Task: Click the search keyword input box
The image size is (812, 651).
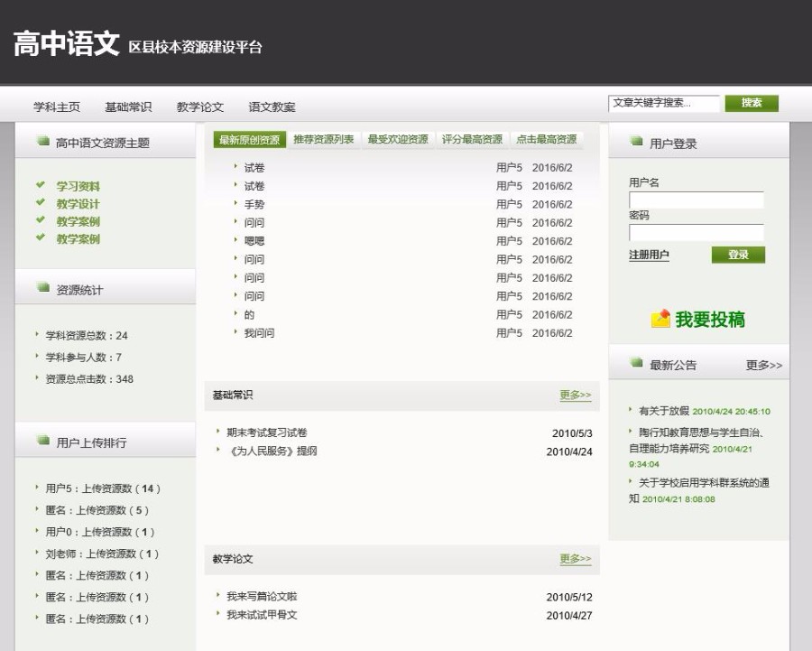Action: point(663,102)
